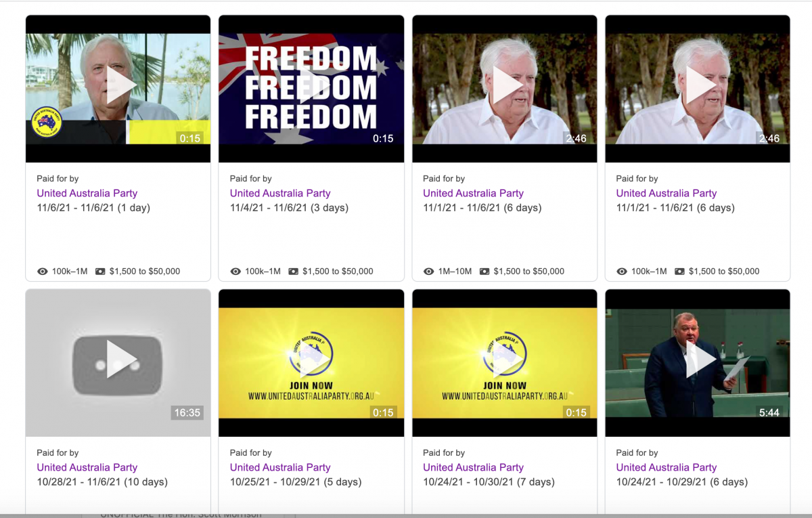Click the eye views icon on fourth ad card
Viewport: 812px width, 518px height.
622,272
